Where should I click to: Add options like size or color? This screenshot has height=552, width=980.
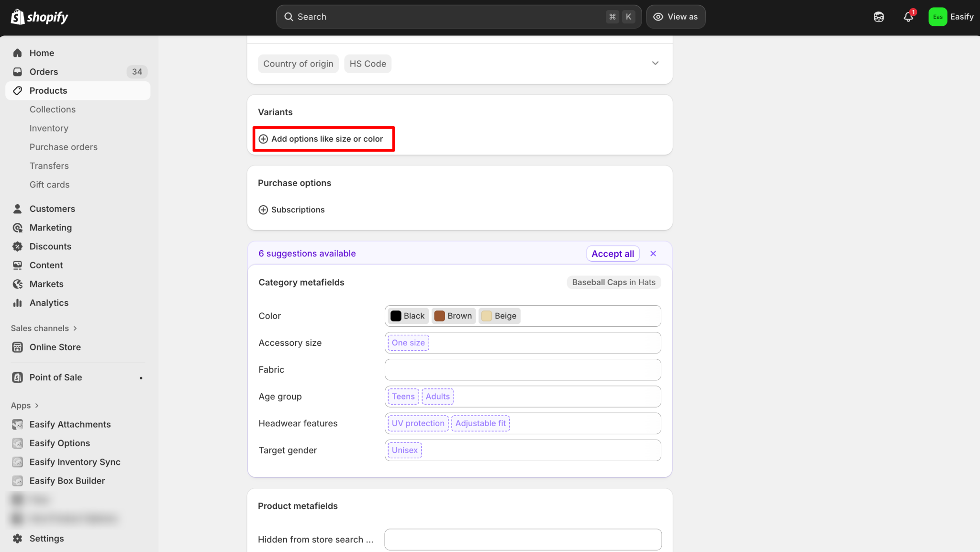click(x=327, y=139)
